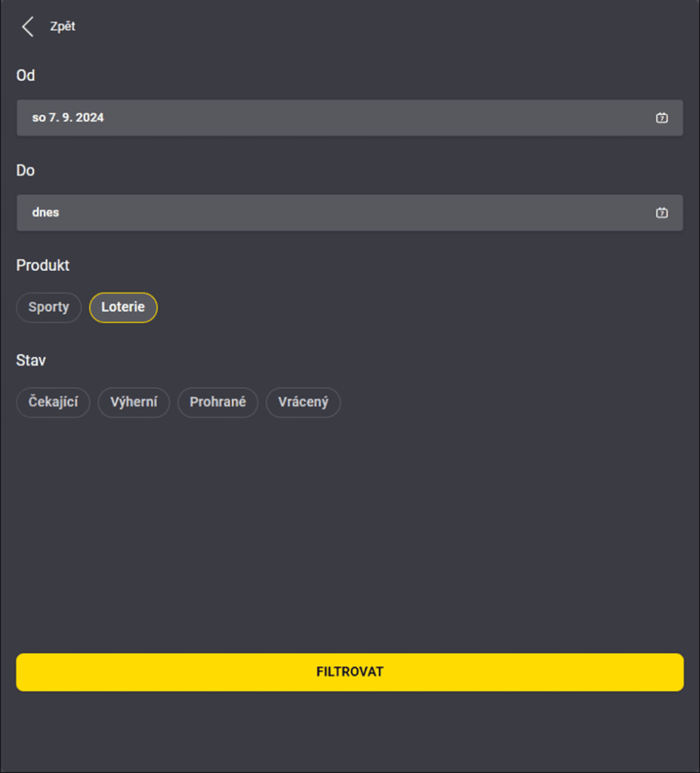700x773 pixels.
Task: Open the Od date field showing so 7. 9. 2024
Action: (x=350, y=118)
